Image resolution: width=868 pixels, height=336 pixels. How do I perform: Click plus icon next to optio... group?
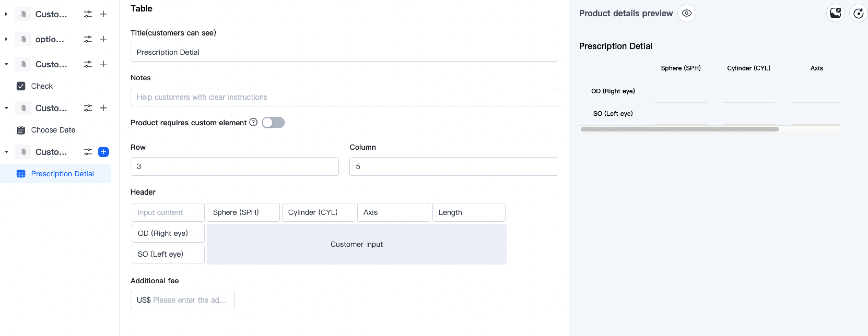pyautogui.click(x=103, y=39)
